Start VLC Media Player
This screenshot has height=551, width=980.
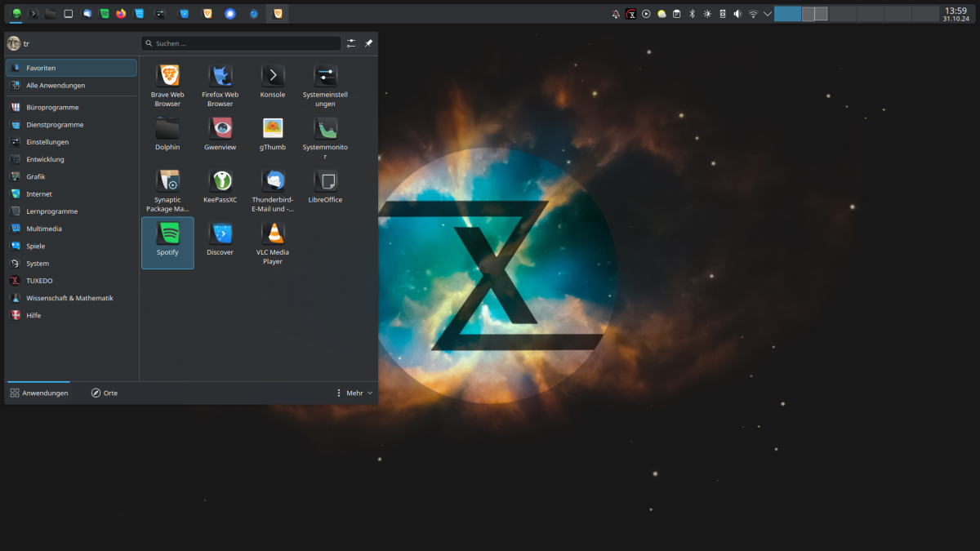point(273,243)
